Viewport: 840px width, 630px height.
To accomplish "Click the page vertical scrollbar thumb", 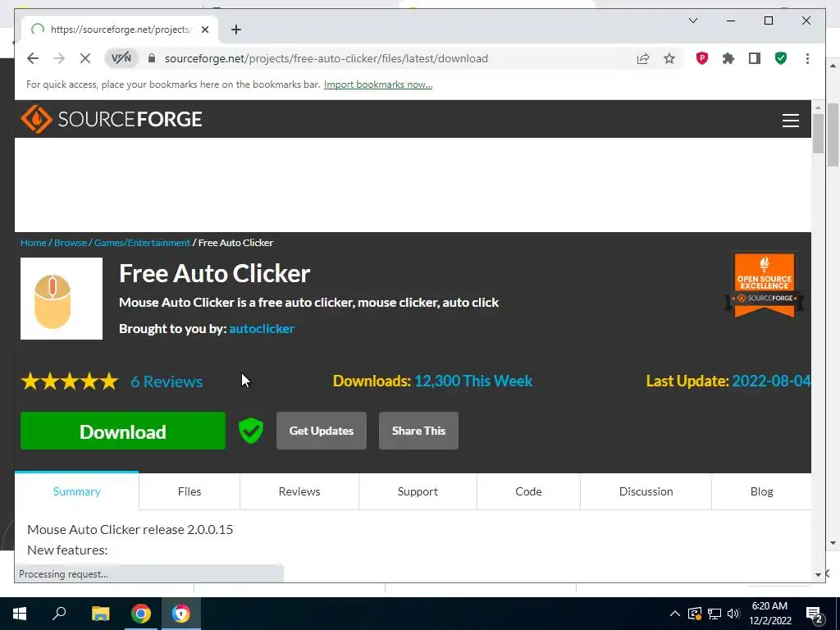I will tap(818, 134).
